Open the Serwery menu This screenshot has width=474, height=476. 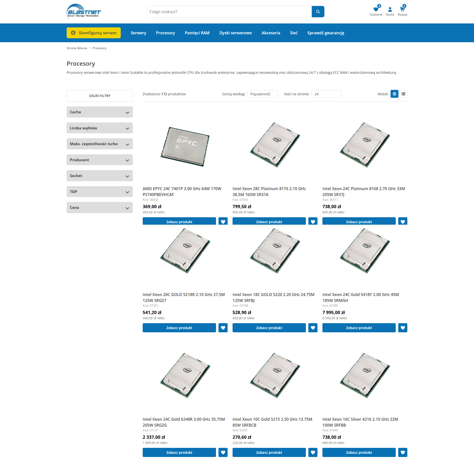pos(138,33)
